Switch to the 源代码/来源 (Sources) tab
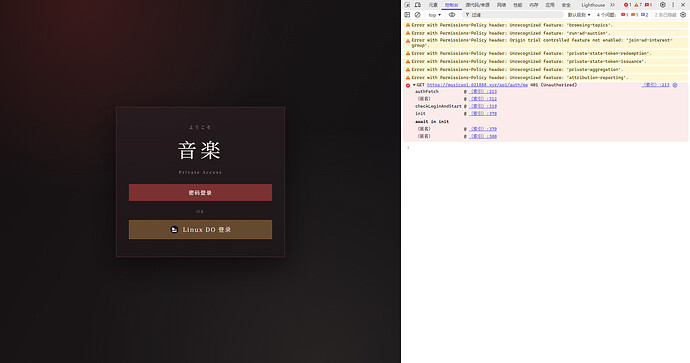The height and width of the screenshot is (363, 690). pos(477,5)
